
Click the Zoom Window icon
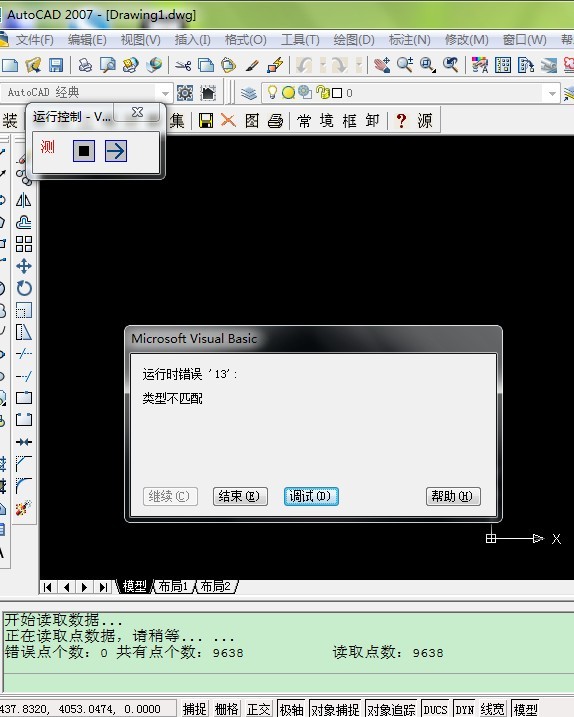click(x=428, y=65)
